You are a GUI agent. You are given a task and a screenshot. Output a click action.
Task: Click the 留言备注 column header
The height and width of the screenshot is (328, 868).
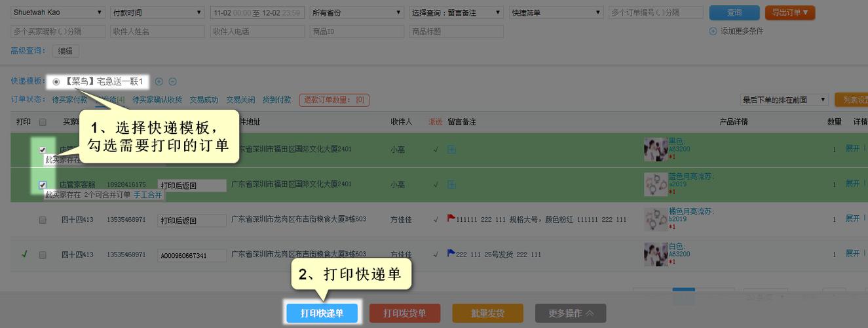click(462, 122)
